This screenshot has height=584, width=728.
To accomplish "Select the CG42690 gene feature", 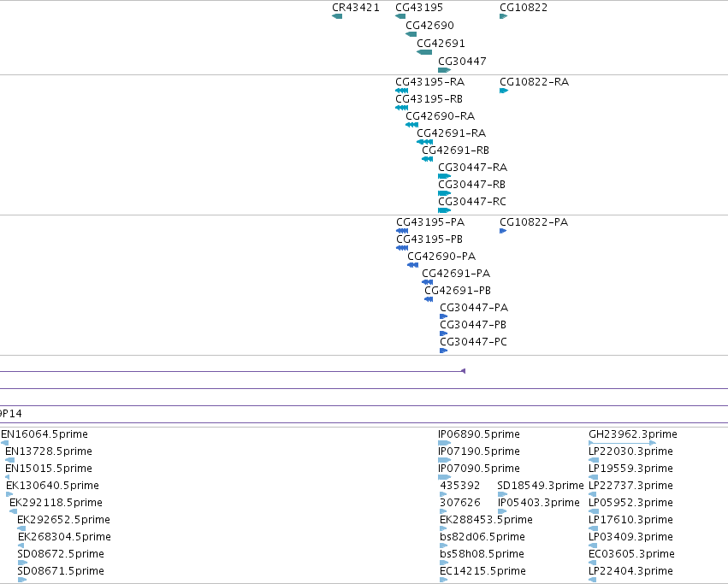I will click(411, 34).
